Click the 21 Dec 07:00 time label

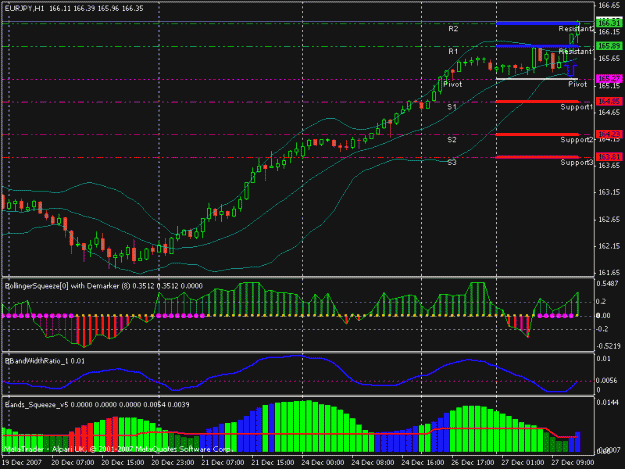coord(222,463)
